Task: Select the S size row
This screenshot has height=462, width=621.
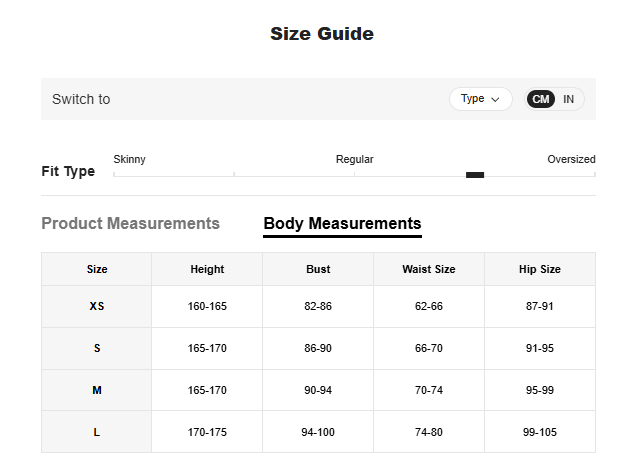Action: coord(97,348)
